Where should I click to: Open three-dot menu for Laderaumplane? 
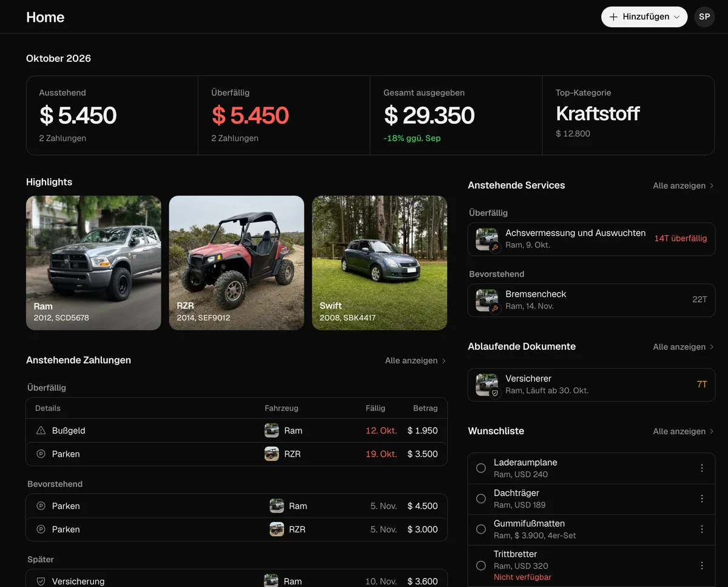coord(702,468)
